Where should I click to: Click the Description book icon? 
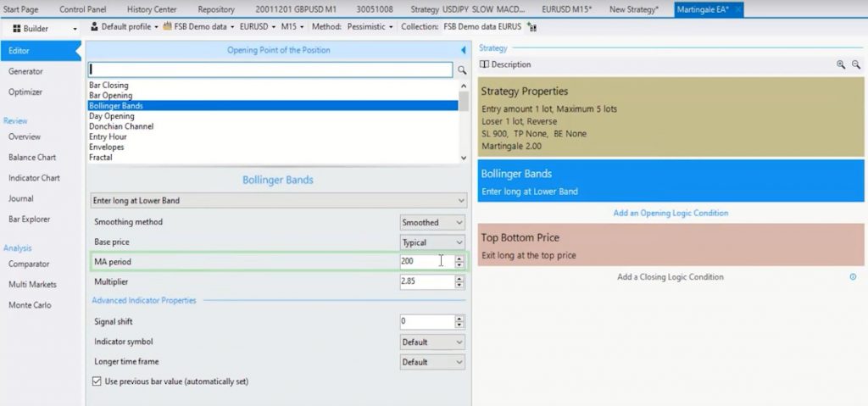pos(484,64)
